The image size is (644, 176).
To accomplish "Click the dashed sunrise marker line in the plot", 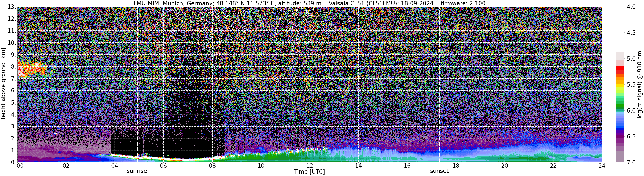I will 137,84.
